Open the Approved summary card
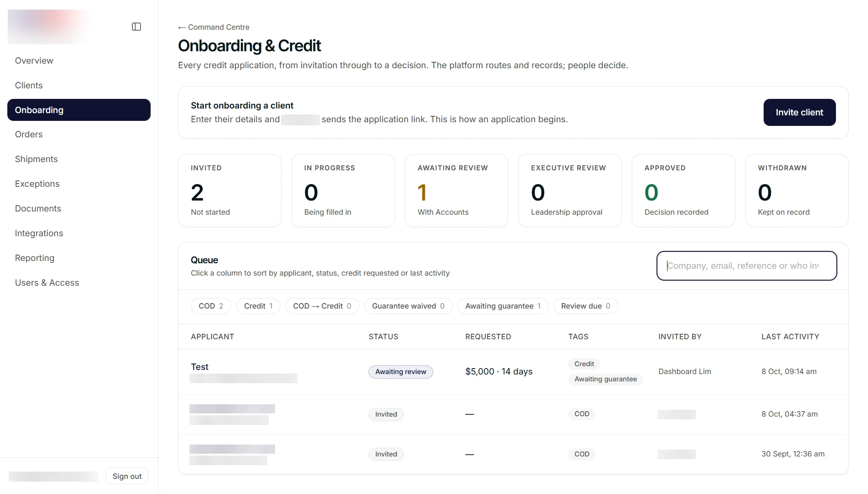Image resolution: width=868 pixels, height=494 pixels. (684, 190)
